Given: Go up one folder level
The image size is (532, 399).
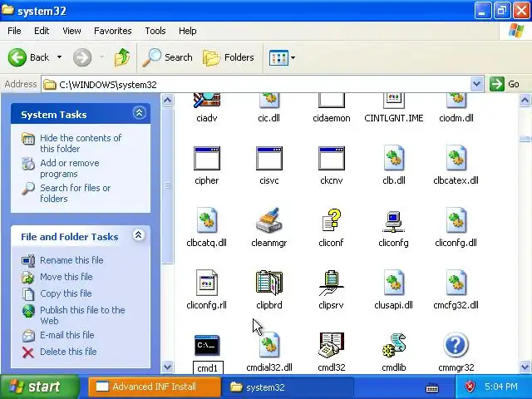Looking at the screenshot, I should tap(122, 57).
